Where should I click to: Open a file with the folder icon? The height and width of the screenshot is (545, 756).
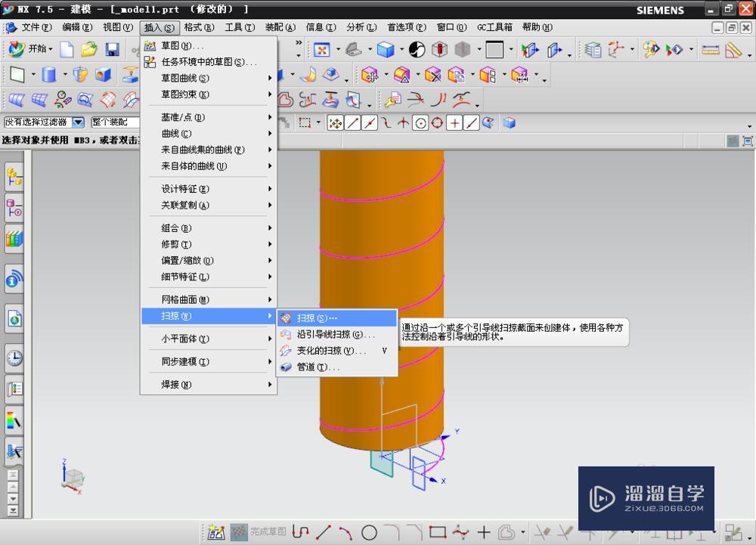tap(88, 49)
